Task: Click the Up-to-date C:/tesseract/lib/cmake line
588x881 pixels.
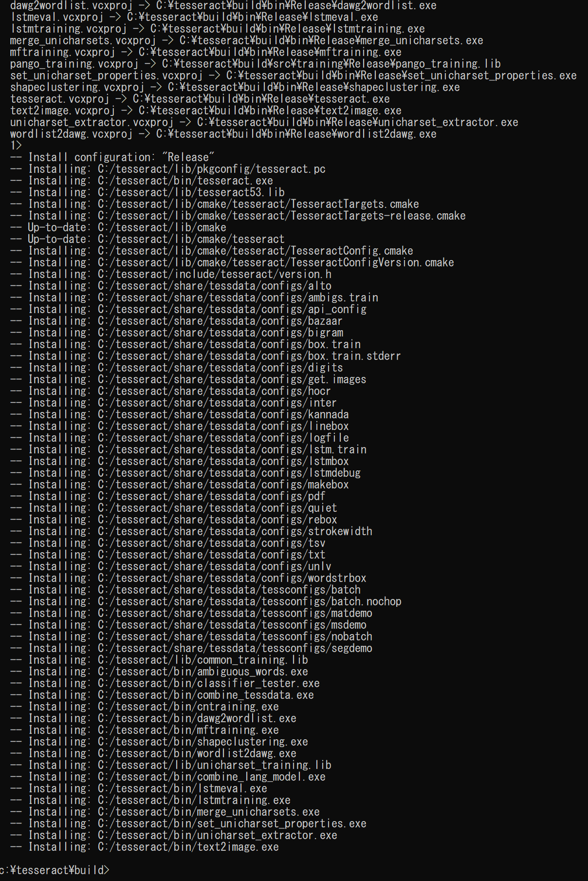Action: point(118,227)
